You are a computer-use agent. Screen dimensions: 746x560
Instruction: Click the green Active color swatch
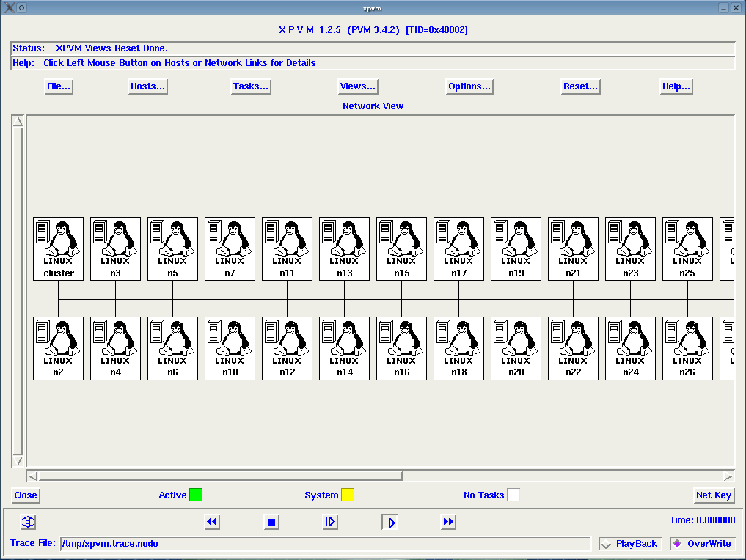pyautogui.click(x=196, y=495)
